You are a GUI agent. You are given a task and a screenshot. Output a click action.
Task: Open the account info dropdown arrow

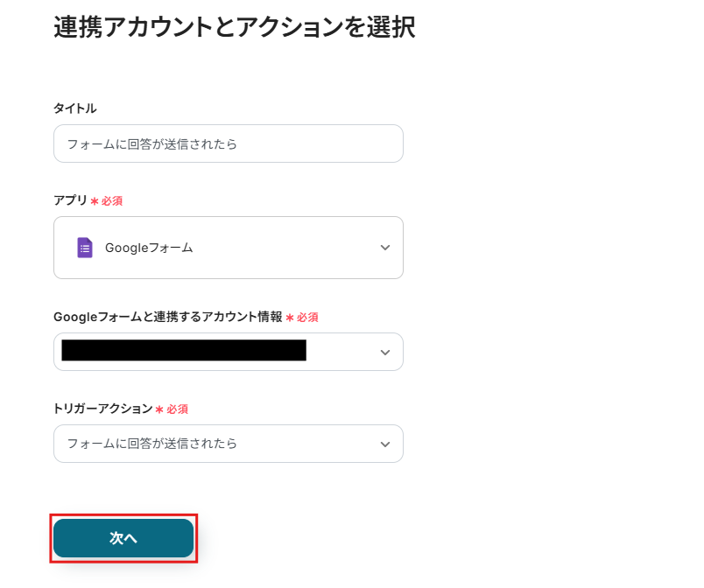pos(385,352)
